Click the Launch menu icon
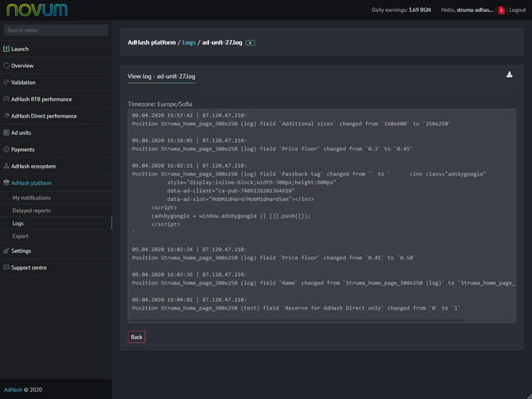Screen dimensions: 532x399 [x=6, y=49]
